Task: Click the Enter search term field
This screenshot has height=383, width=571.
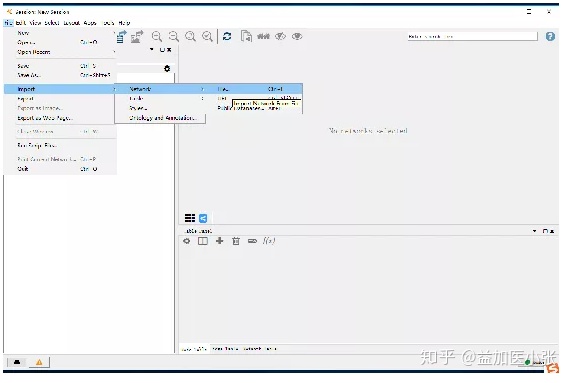Action: tap(472, 36)
